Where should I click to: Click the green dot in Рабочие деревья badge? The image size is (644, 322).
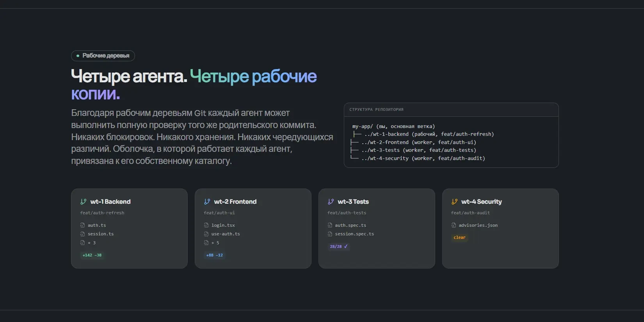[78, 56]
